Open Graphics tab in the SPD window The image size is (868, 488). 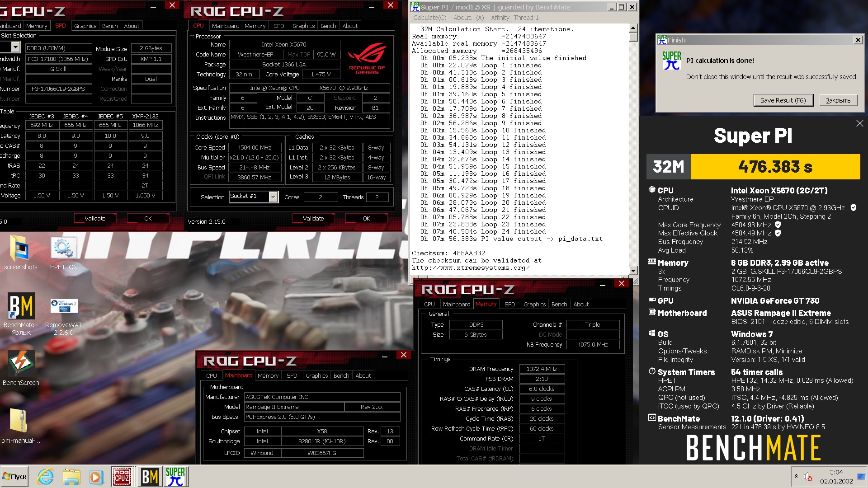point(85,26)
